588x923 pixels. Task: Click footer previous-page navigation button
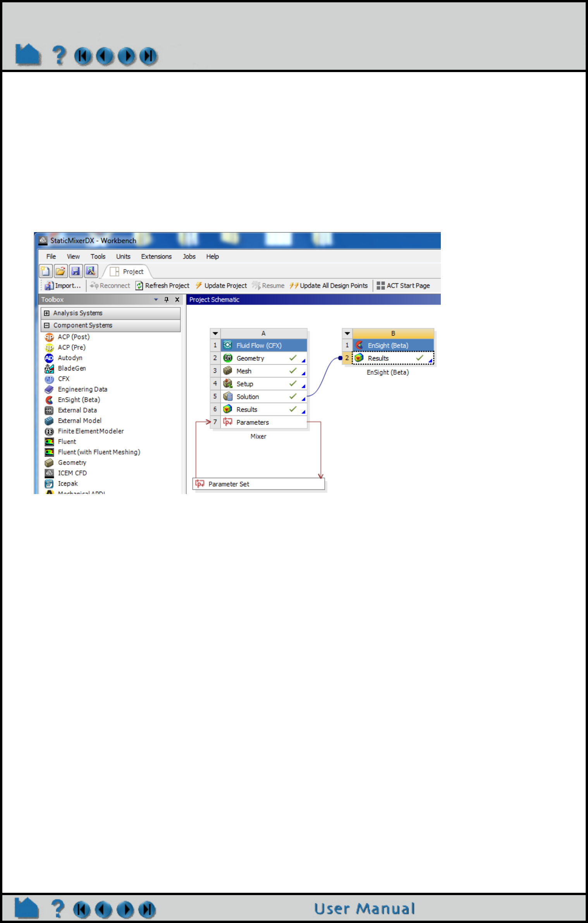103,909
